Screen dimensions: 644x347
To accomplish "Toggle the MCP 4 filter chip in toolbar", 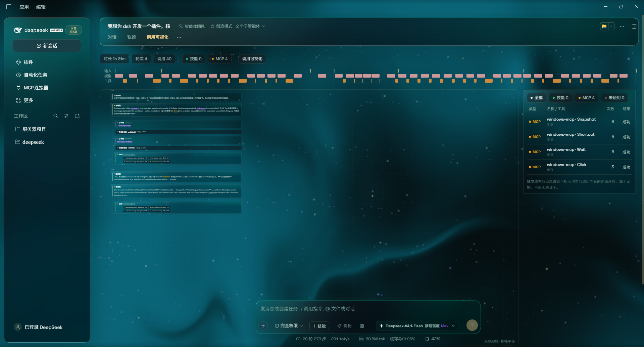I will click(219, 59).
